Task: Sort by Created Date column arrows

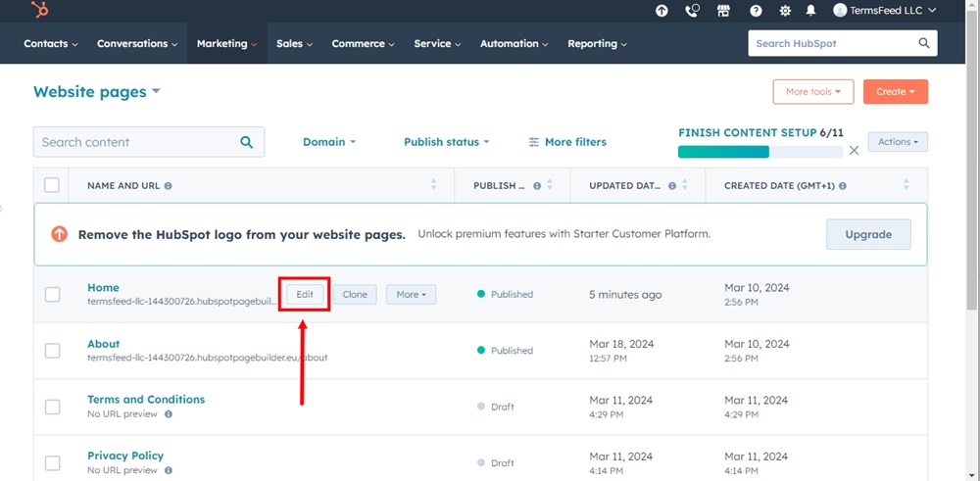Action: [x=906, y=185]
